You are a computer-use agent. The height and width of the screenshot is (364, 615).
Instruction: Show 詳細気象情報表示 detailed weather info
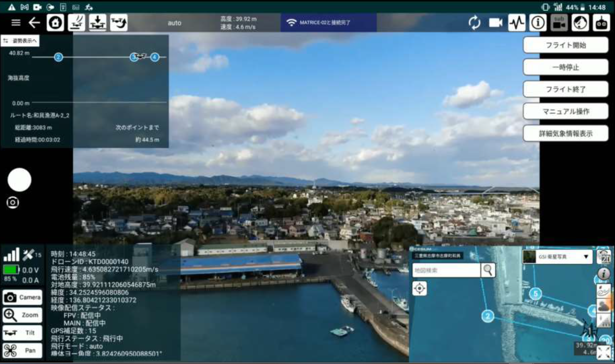pyautogui.click(x=565, y=133)
